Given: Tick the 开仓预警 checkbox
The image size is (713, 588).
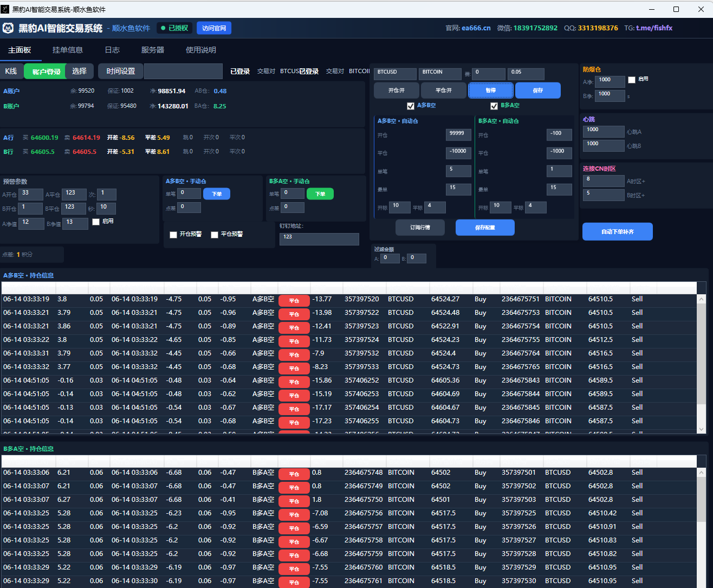Looking at the screenshot, I should 173,235.
